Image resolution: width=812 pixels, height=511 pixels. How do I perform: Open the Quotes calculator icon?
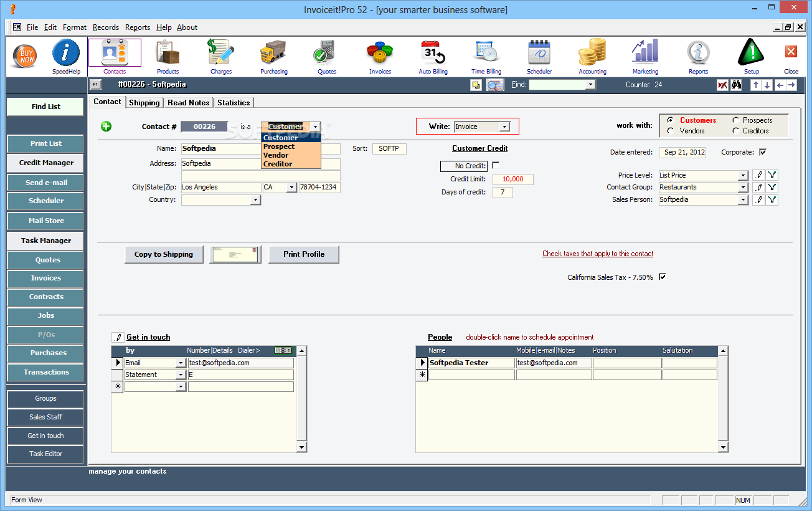(x=326, y=57)
